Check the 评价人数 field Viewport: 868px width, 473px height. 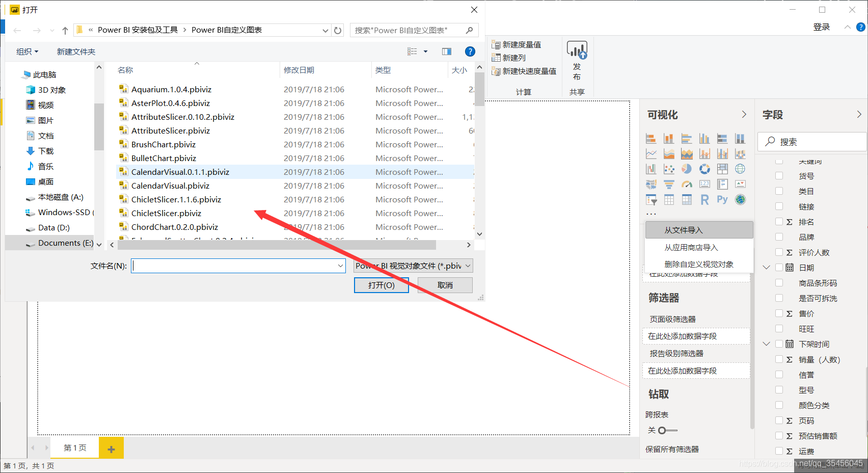(x=779, y=252)
